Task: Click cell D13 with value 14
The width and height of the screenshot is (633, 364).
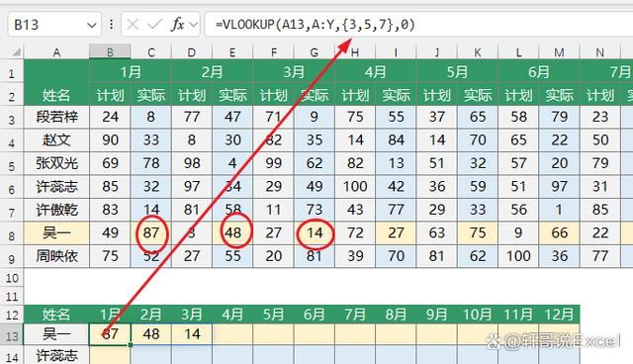Action: pos(192,334)
